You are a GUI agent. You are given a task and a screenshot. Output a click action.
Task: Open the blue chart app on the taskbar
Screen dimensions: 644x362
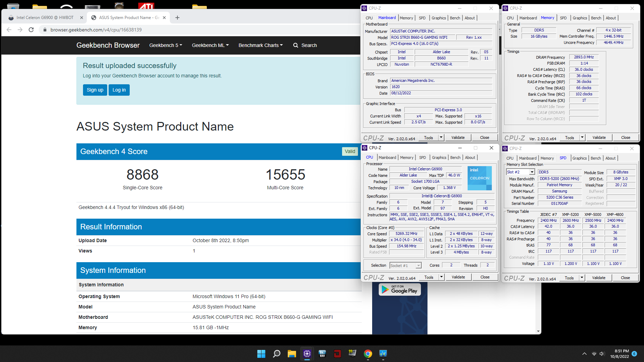[x=383, y=354]
